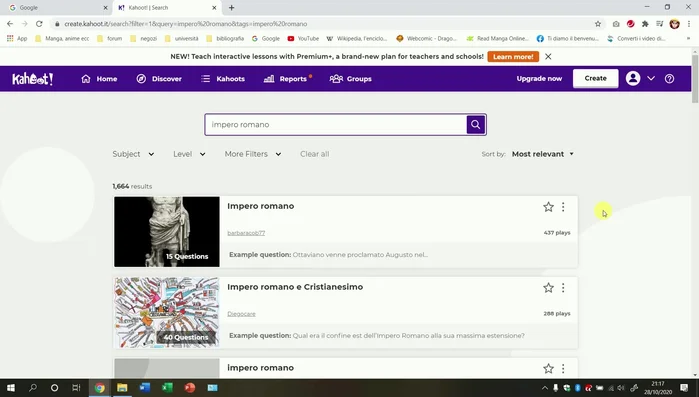
Task: Open the università bookmark folder
Action: pyautogui.click(x=181, y=39)
